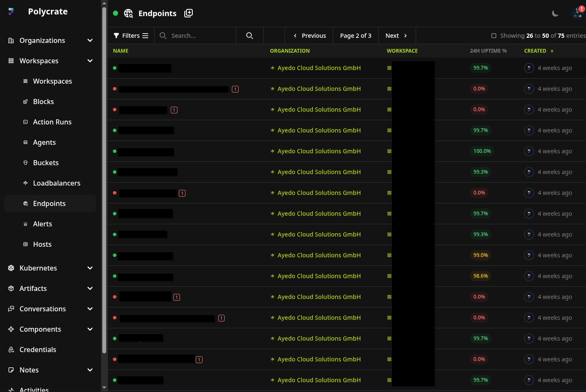Image resolution: width=586 pixels, height=392 pixels.
Task: Click the Buckets icon in the sidebar
Action: 25,163
